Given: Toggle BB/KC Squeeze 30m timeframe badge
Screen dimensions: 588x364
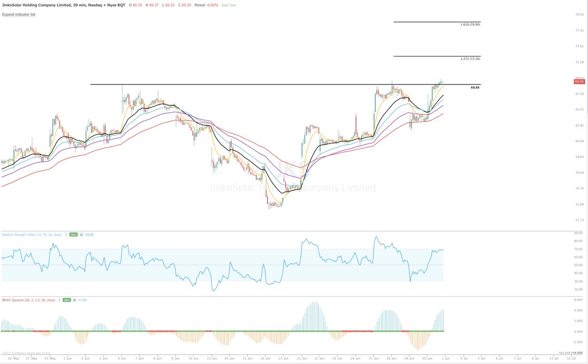Looking at the screenshot, I should pyautogui.click(x=67, y=300).
